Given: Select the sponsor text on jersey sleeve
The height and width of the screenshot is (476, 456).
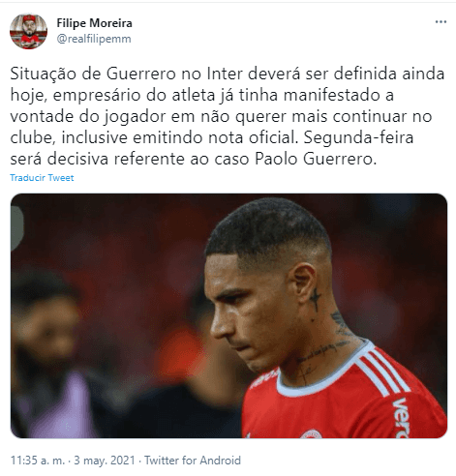Looking at the screenshot, I should pos(401,418).
